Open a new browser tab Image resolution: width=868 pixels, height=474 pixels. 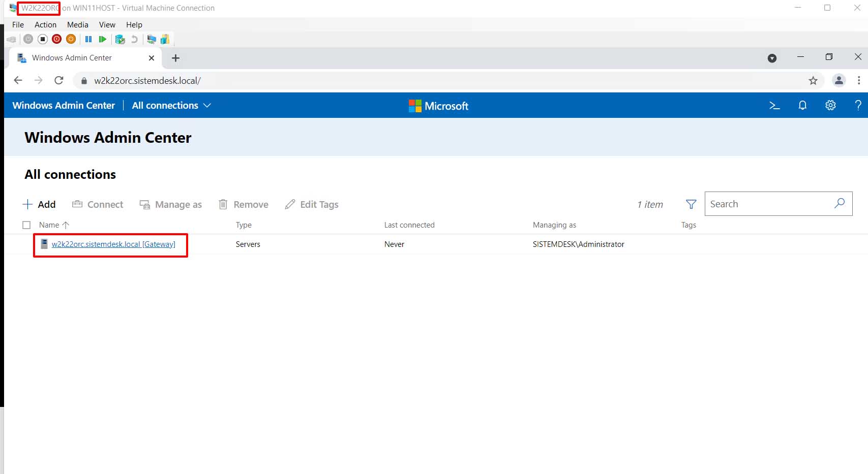click(x=176, y=58)
